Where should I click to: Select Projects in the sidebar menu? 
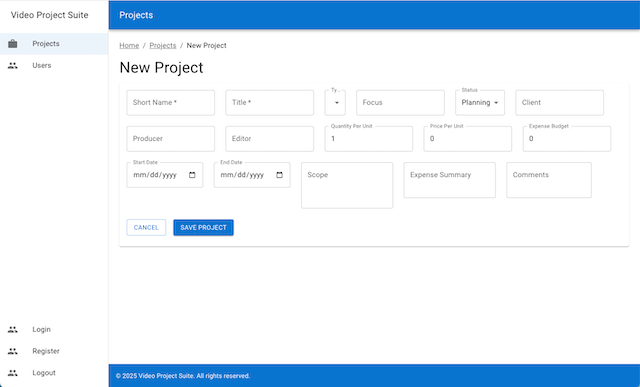tap(54, 44)
